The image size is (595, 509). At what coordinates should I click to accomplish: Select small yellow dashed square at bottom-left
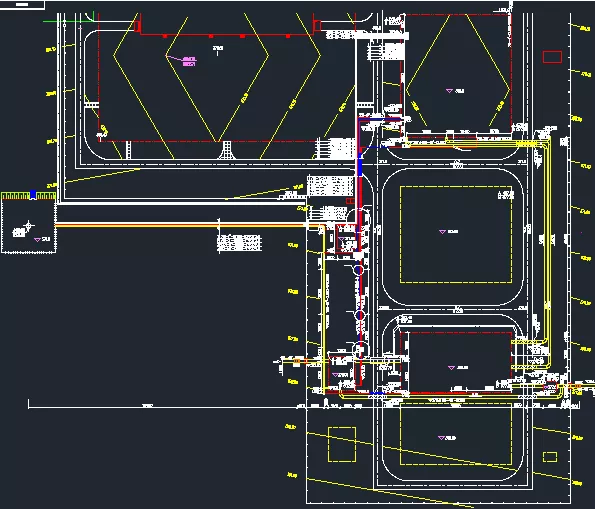342,444
